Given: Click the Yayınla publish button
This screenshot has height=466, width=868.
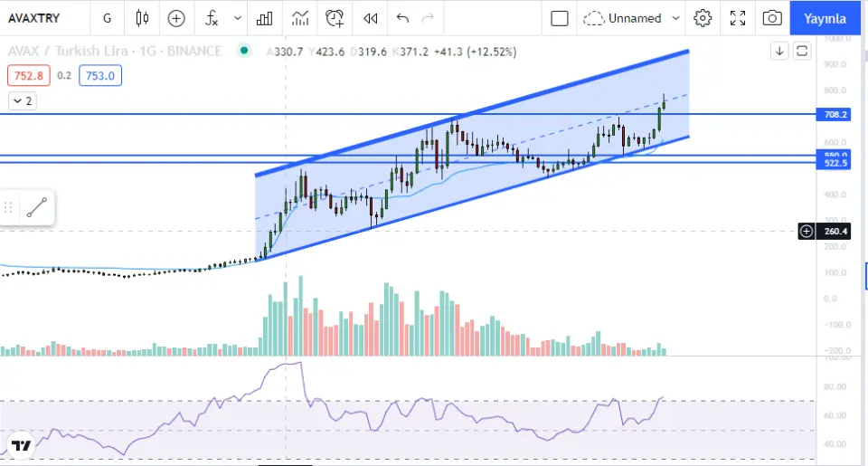Looking at the screenshot, I should point(826,18).
